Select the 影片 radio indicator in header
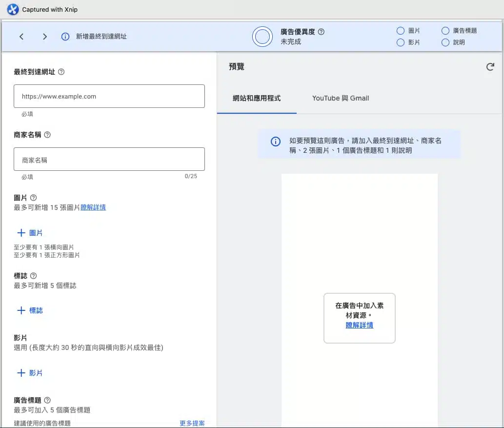Viewport: 504px width, 428px height. (401, 42)
